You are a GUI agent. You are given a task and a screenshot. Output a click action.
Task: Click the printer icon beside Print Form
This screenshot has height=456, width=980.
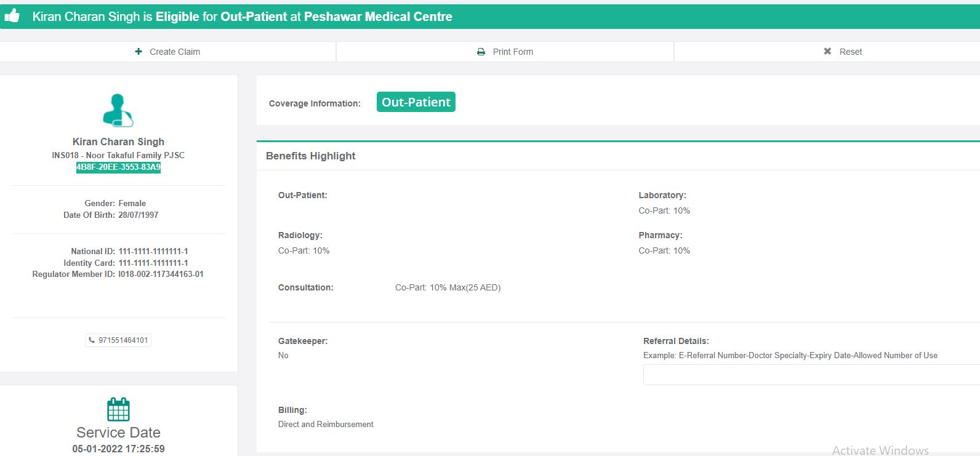pos(481,52)
